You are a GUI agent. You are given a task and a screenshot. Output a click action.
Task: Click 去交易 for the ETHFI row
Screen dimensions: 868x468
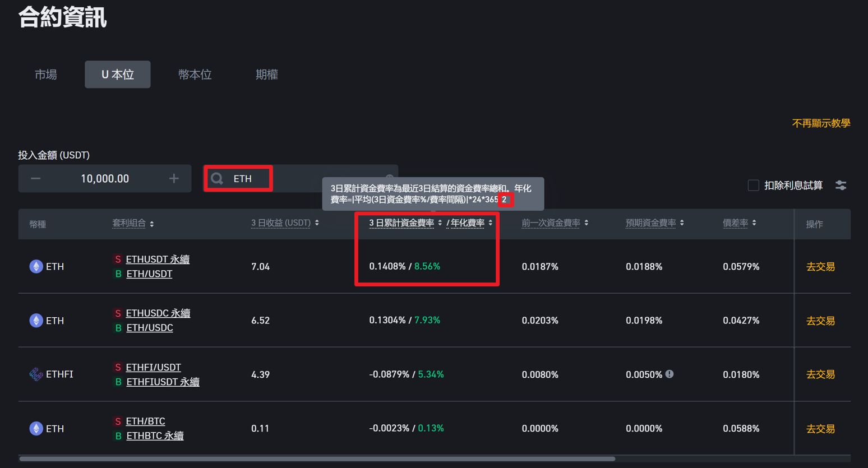[820, 374]
